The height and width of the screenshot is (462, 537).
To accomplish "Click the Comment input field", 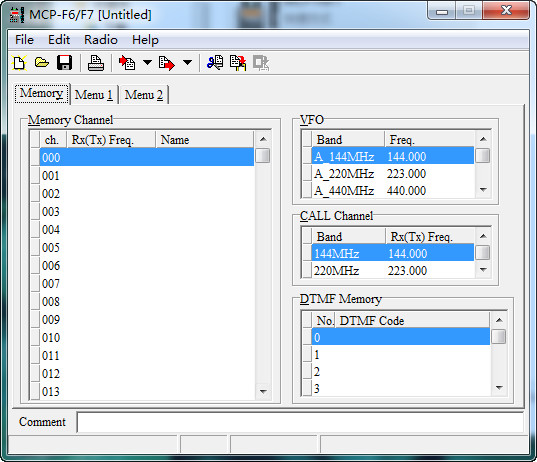I will point(300,422).
